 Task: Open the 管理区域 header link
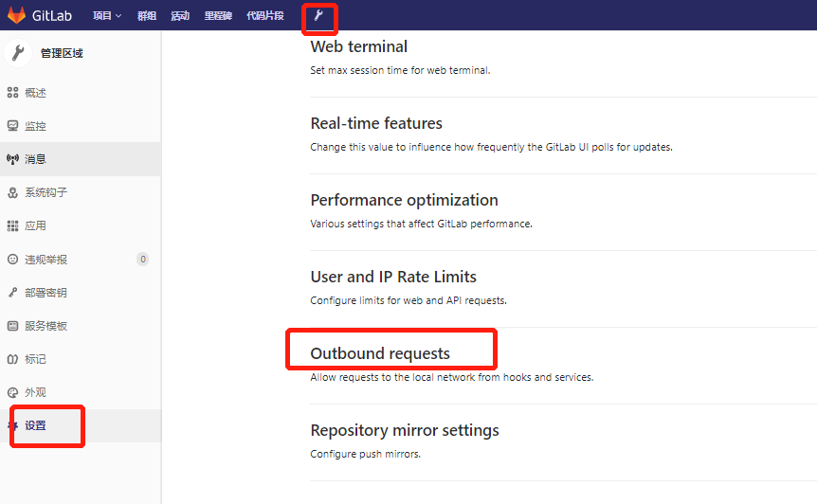[62, 53]
